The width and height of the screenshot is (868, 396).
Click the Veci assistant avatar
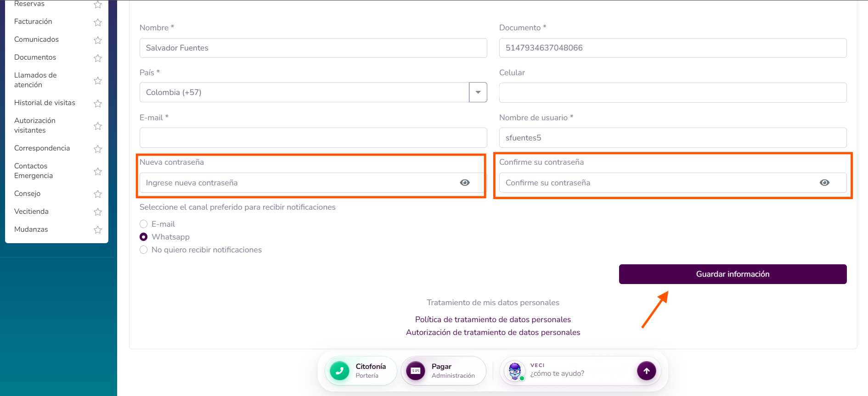(515, 371)
